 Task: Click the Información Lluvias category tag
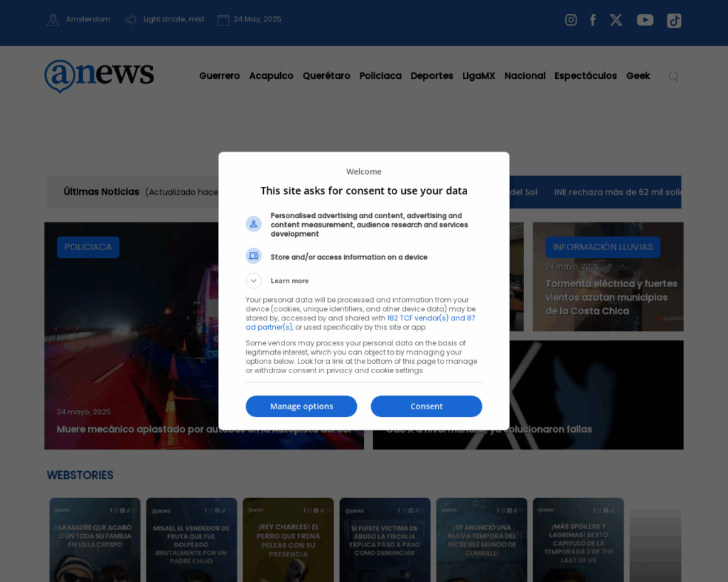[x=602, y=247]
